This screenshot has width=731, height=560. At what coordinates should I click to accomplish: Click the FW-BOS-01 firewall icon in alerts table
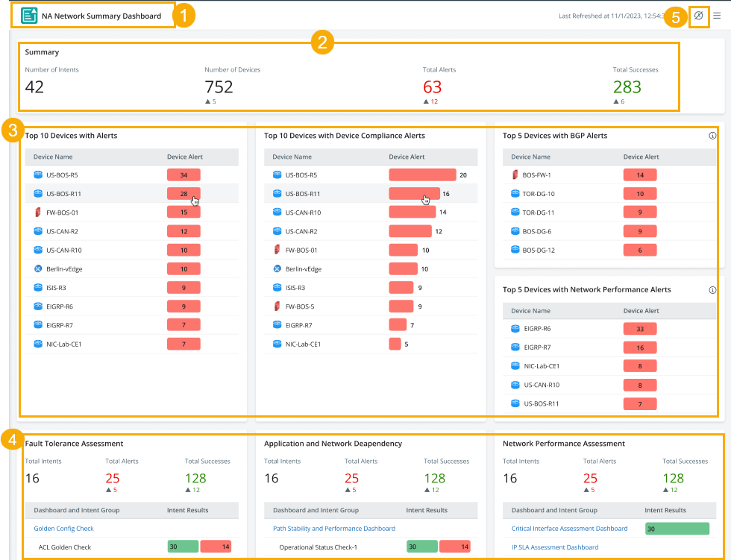(38, 213)
